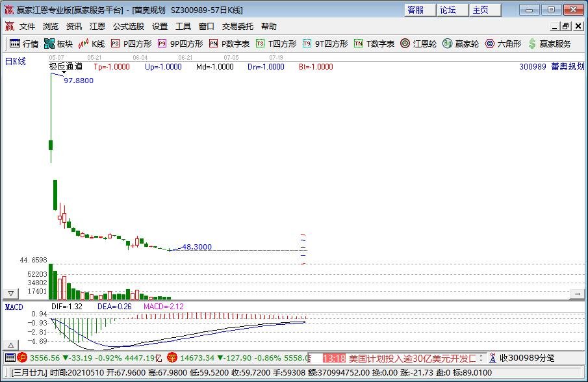Click the red 赢 logo in menu bar
This screenshot has height=382, width=588.
[9, 26]
